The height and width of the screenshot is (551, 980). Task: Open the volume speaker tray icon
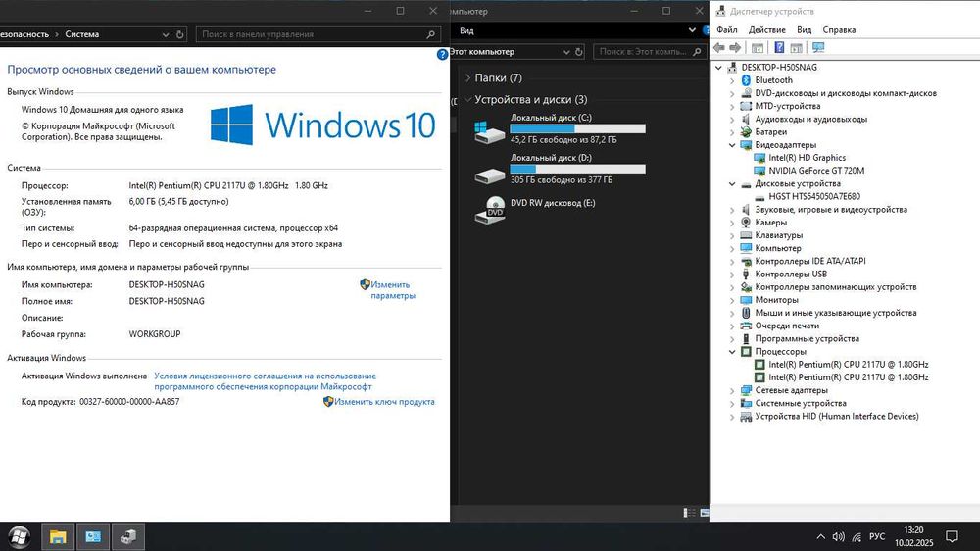point(839,536)
